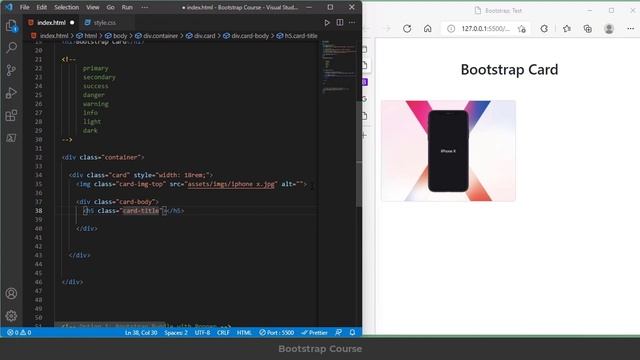This screenshot has width=640, height=360.
Task: Click purple Bootstrap tab in browser vertical tabs
Action: (x=364, y=82)
